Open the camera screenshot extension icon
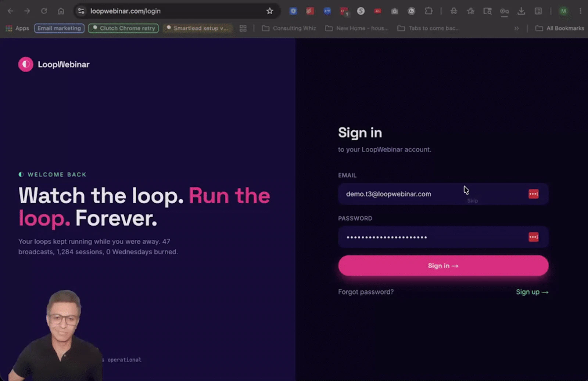588x381 pixels. coord(395,11)
